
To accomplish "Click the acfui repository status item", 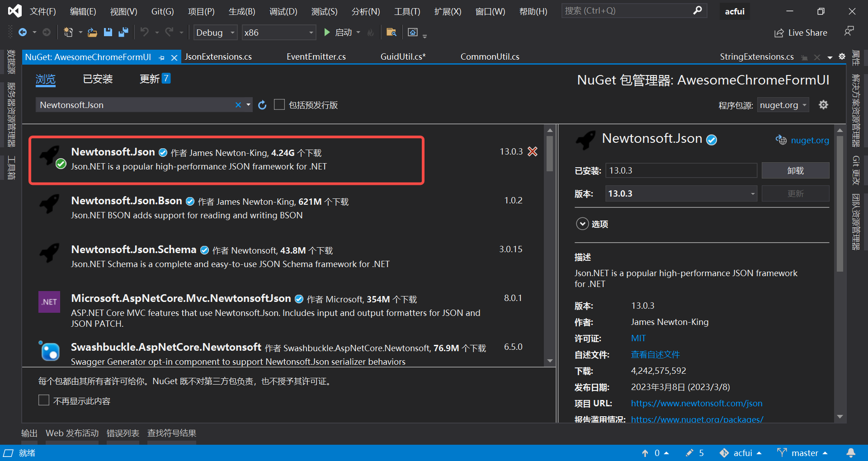I will click(x=741, y=453).
